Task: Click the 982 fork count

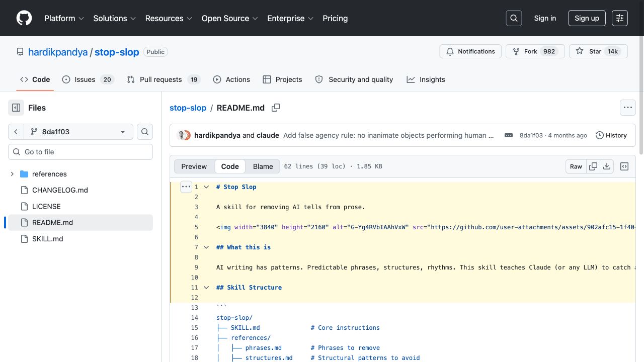Action: (x=549, y=51)
